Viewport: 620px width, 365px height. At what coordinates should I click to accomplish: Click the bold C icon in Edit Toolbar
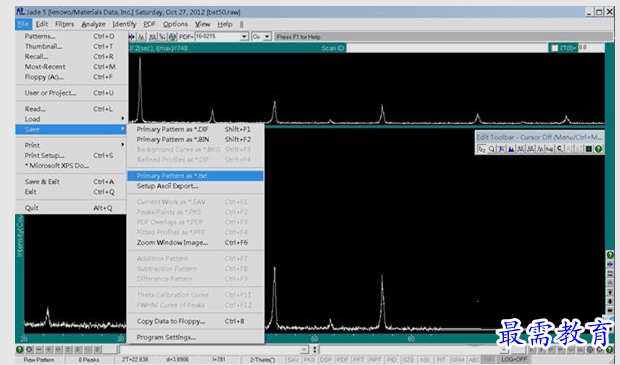coord(560,149)
